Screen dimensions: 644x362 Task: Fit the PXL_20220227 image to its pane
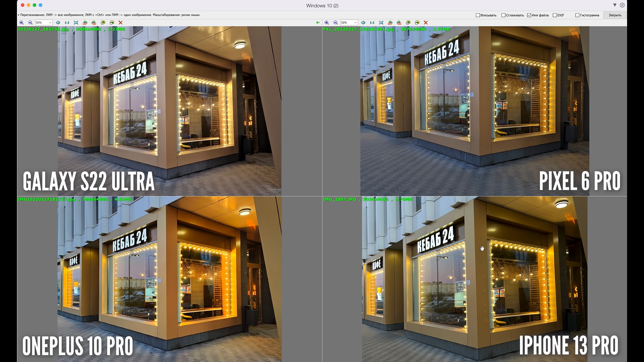pyautogui.click(x=381, y=23)
